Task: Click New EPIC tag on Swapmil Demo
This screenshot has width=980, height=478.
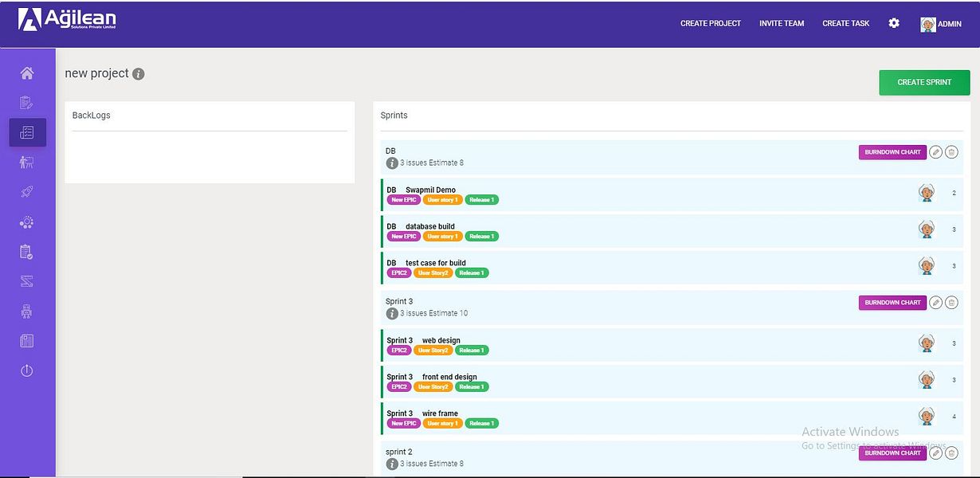Action: tap(404, 200)
